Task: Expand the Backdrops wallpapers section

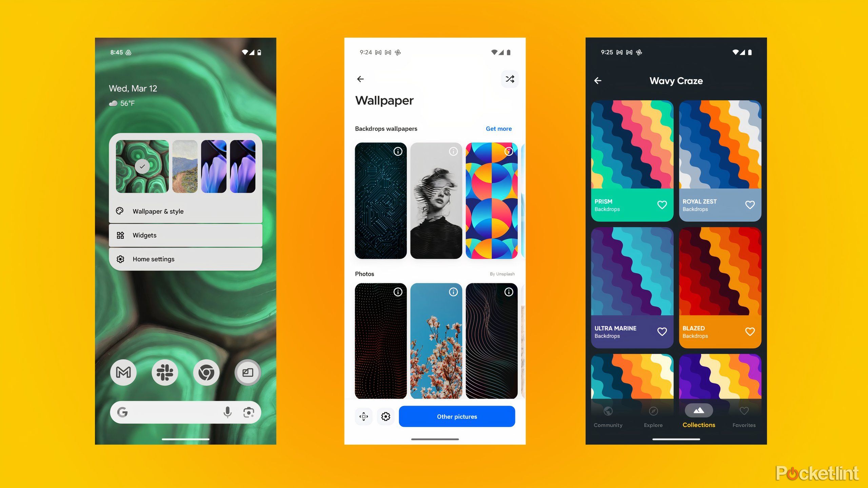Action: [499, 128]
